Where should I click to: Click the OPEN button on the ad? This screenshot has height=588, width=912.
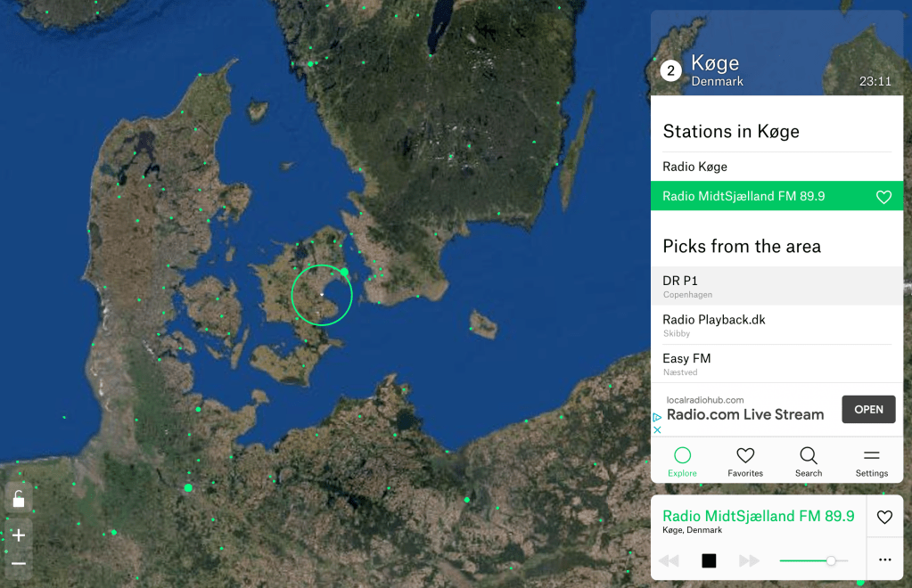click(867, 410)
